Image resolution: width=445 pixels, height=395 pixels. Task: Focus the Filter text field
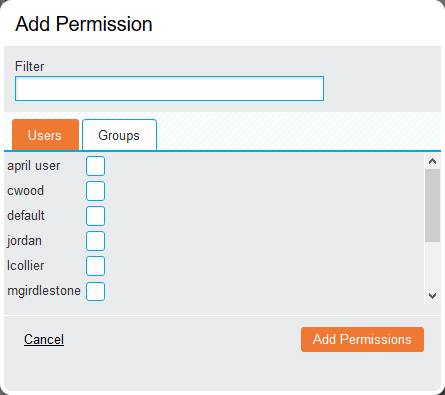pos(169,89)
